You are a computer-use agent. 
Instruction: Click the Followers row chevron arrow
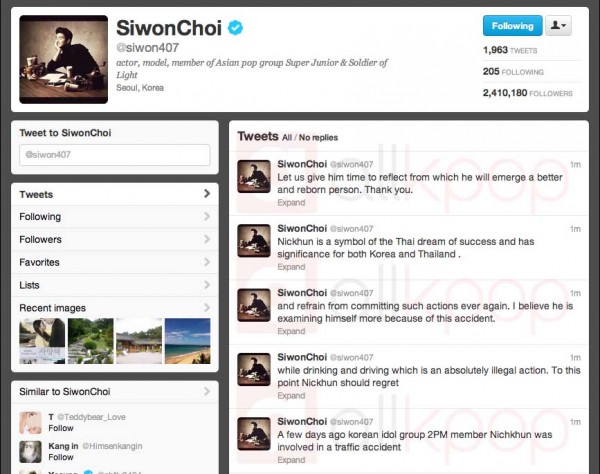pos(207,239)
